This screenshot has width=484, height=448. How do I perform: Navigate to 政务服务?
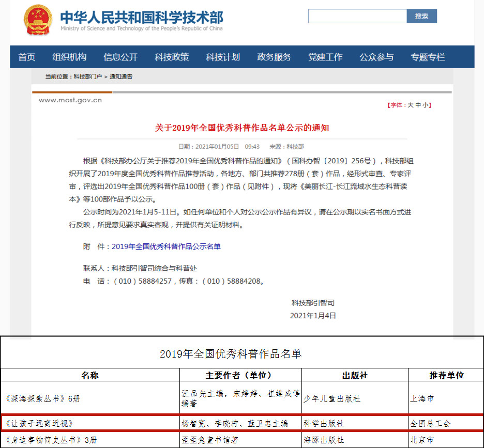274,57
